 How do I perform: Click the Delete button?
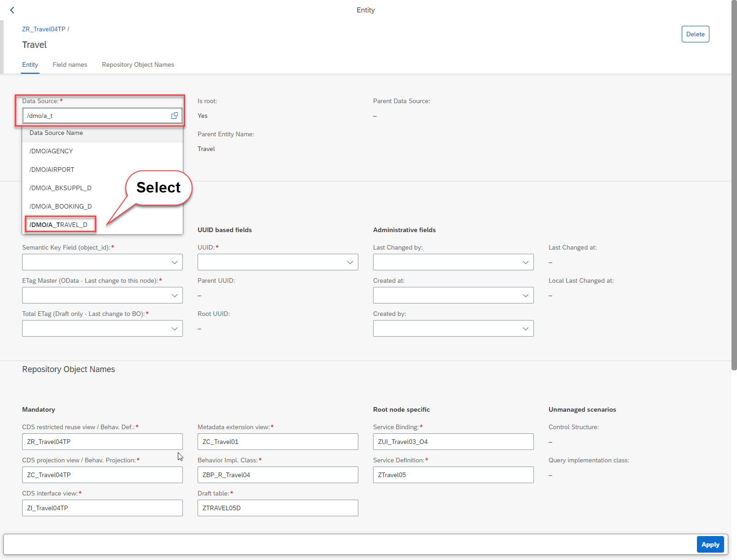coord(695,34)
